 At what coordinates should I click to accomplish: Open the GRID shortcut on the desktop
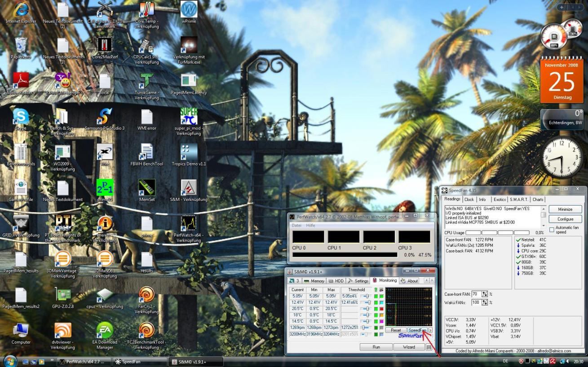21,226
